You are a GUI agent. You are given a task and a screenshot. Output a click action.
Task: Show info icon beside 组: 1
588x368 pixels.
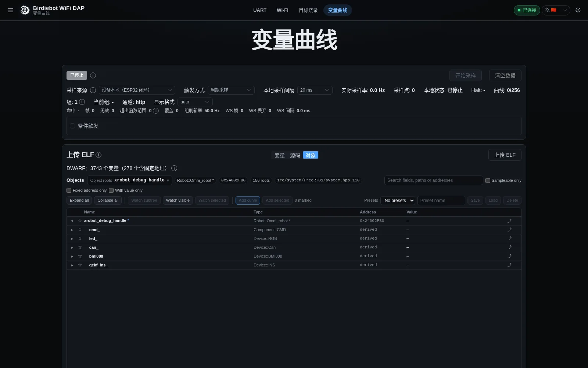[x=82, y=102]
